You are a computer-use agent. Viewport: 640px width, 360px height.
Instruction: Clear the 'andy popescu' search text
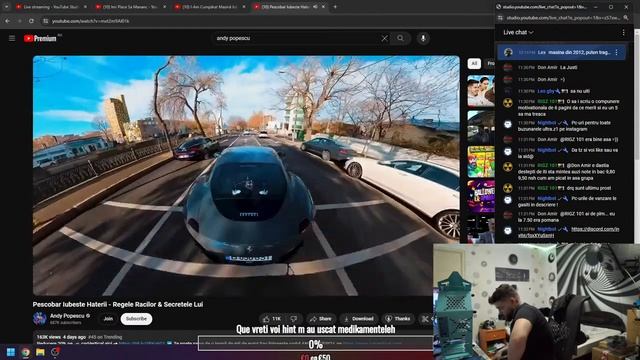(x=384, y=38)
